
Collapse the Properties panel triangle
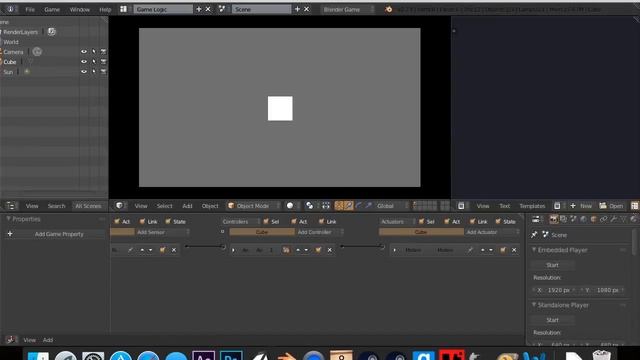point(8,219)
